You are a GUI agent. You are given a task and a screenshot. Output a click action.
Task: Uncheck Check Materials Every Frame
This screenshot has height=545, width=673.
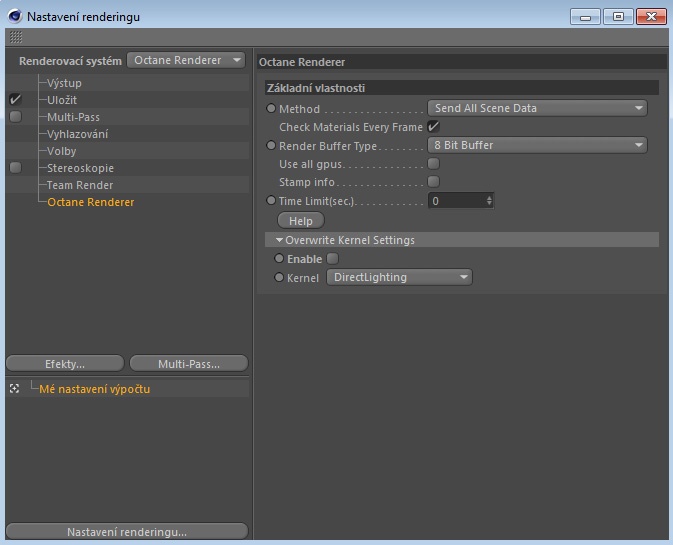pyautogui.click(x=434, y=127)
